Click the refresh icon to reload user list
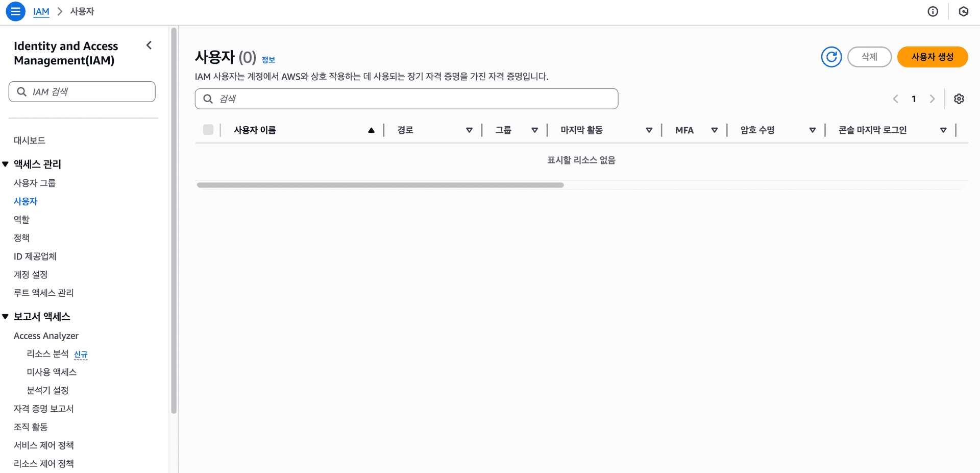Viewport: 980px width, 473px height. tap(831, 57)
